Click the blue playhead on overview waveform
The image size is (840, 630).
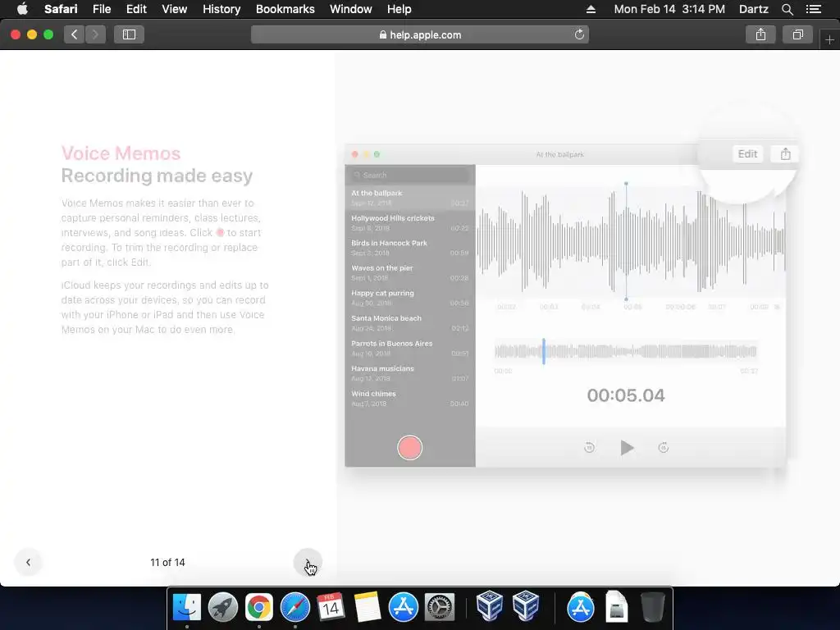point(544,351)
